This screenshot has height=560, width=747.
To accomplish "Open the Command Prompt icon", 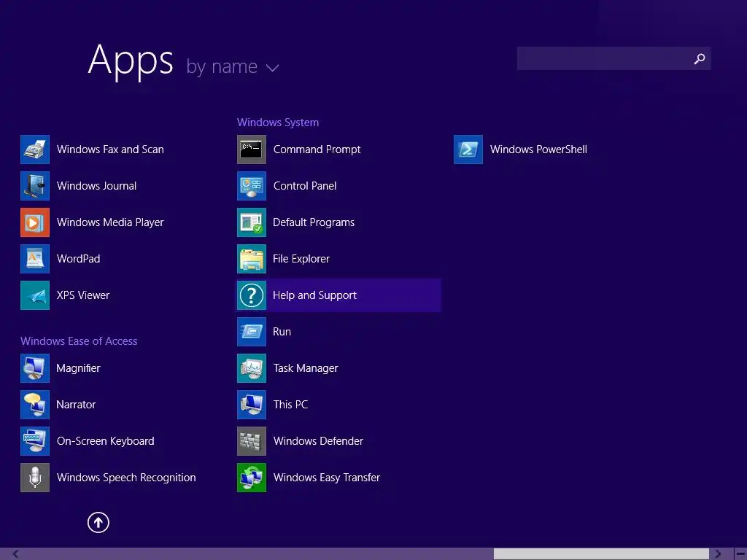I will pyautogui.click(x=252, y=149).
